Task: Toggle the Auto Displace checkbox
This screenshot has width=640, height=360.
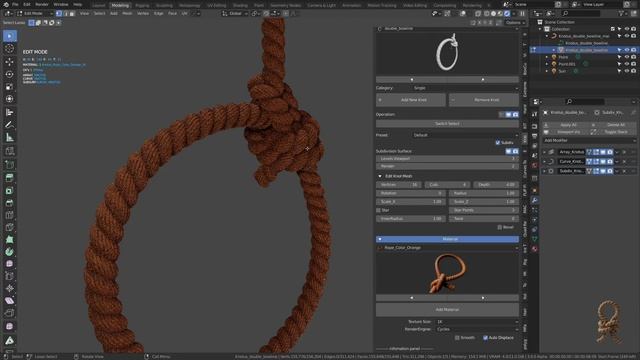Action: (x=485, y=338)
